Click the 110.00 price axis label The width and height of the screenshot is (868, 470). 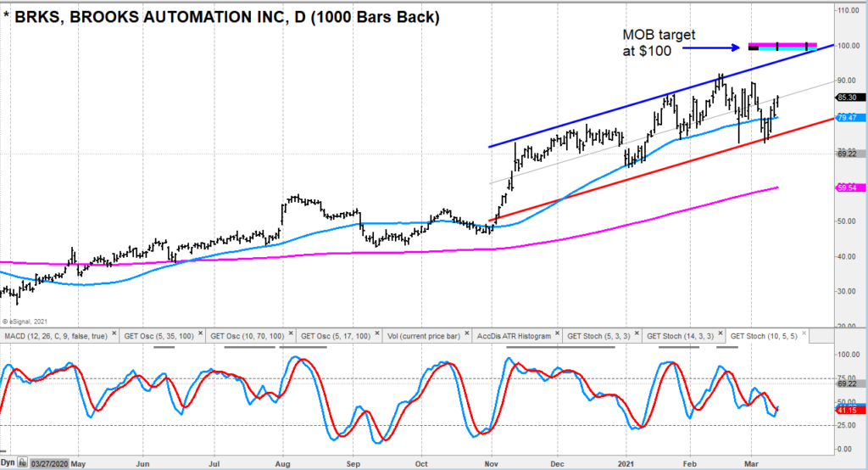click(848, 10)
